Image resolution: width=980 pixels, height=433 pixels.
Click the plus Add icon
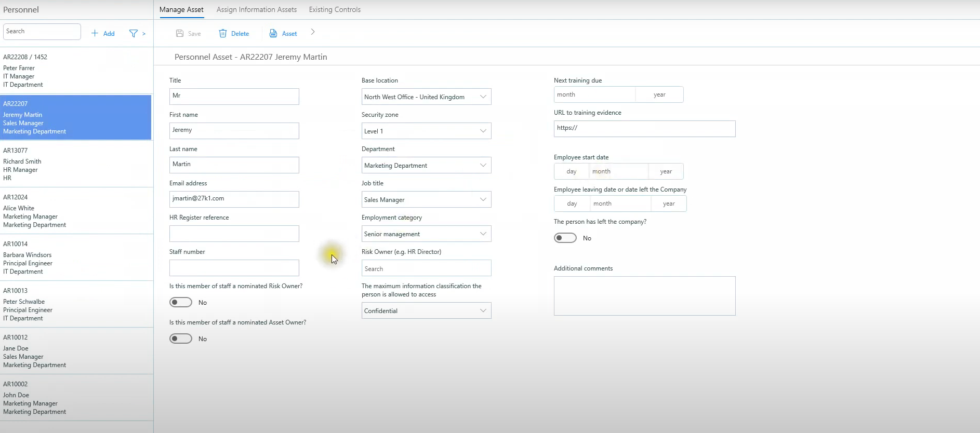coord(95,33)
